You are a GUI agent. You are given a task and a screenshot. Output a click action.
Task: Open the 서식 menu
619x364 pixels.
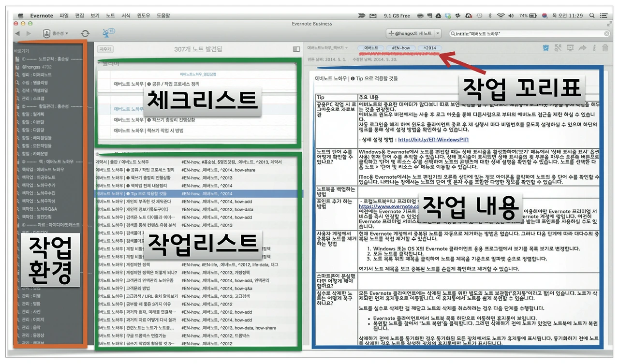coord(126,15)
